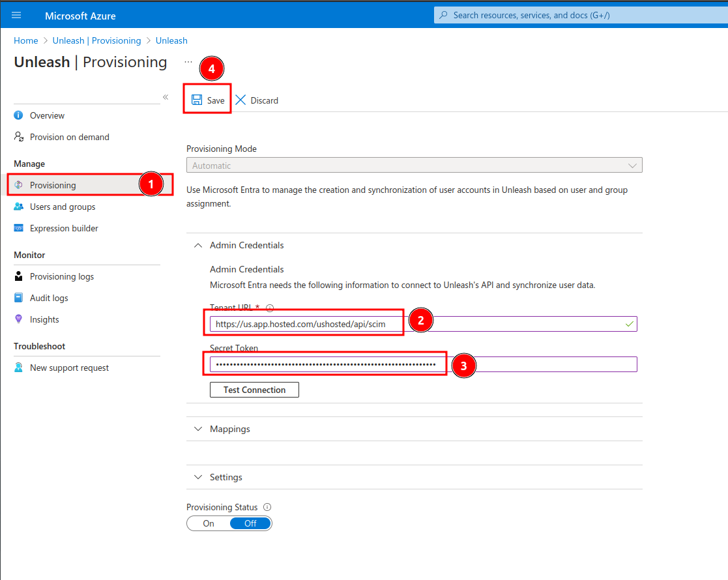Screen dimensions: 728x580
Task: View Audit logs from the sidebar
Action: [x=17, y=298]
